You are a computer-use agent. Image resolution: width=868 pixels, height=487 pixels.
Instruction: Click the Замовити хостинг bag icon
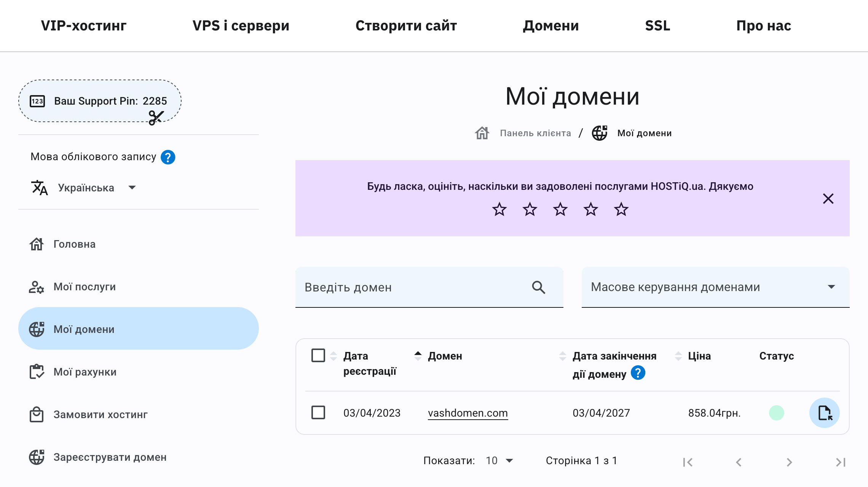[x=37, y=414]
